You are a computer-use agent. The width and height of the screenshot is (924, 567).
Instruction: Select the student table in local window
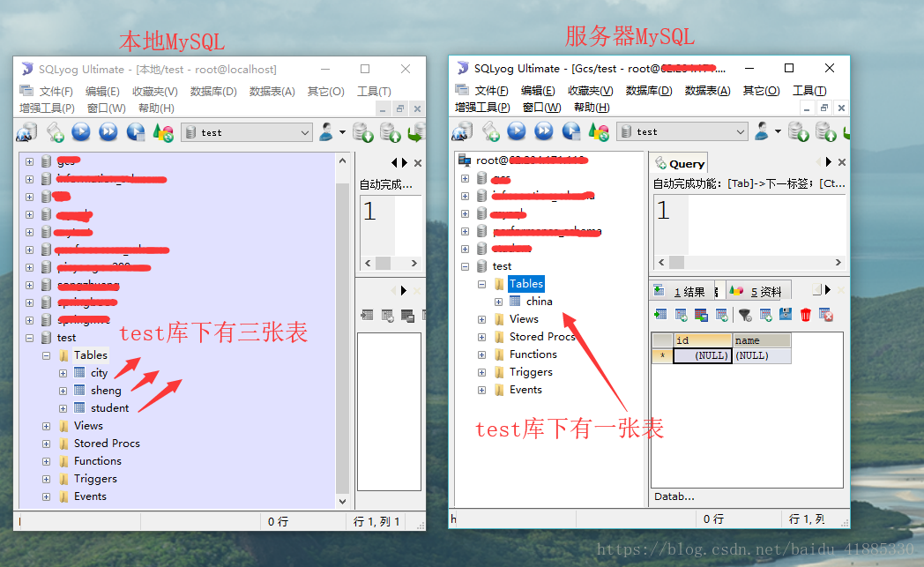[x=109, y=408]
